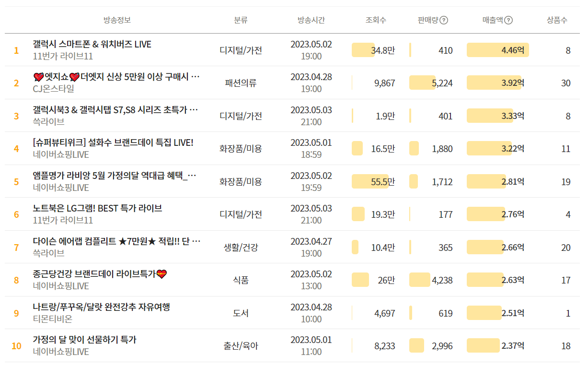Viewport: 588px width, 367px height.
Task: Open the 설화수 브랜드데이 특집 LIVE broadcast
Action: coord(113,142)
